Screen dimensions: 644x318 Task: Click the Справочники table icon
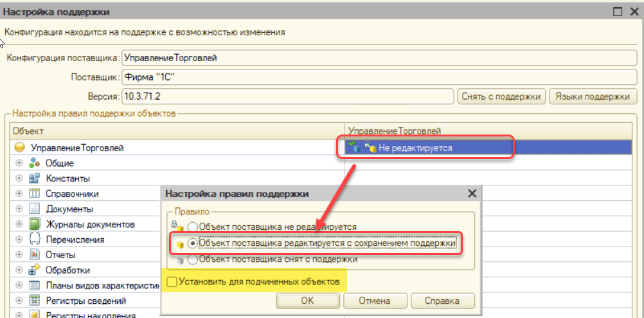[x=34, y=193]
